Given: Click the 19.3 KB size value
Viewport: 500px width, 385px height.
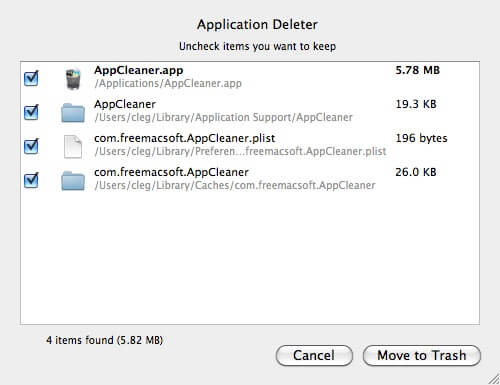Looking at the screenshot, I should [416, 104].
